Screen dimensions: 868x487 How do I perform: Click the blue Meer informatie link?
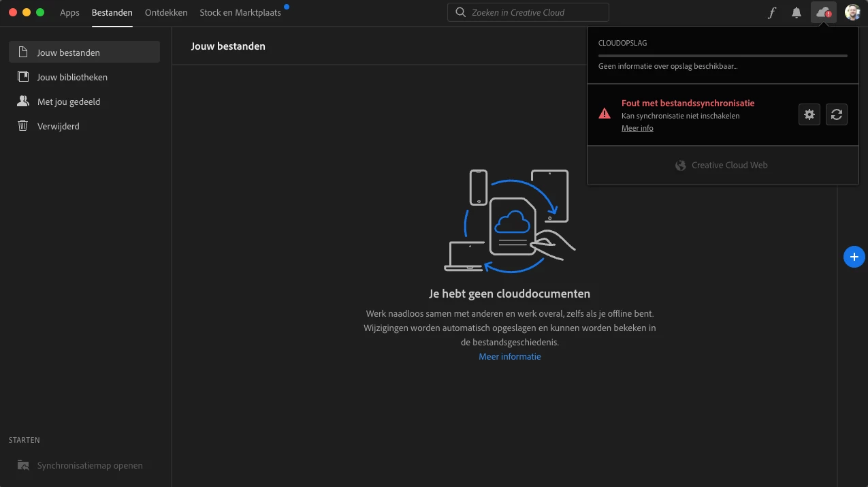(x=510, y=356)
